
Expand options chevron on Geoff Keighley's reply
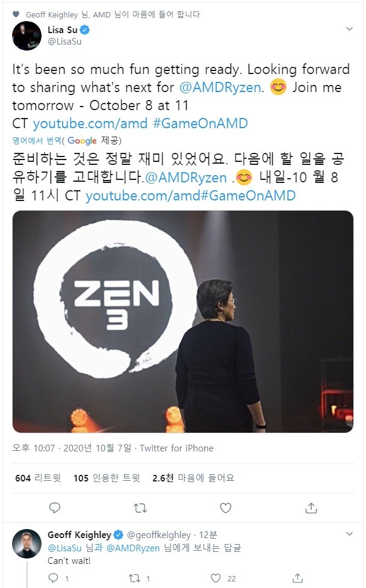pos(349,534)
